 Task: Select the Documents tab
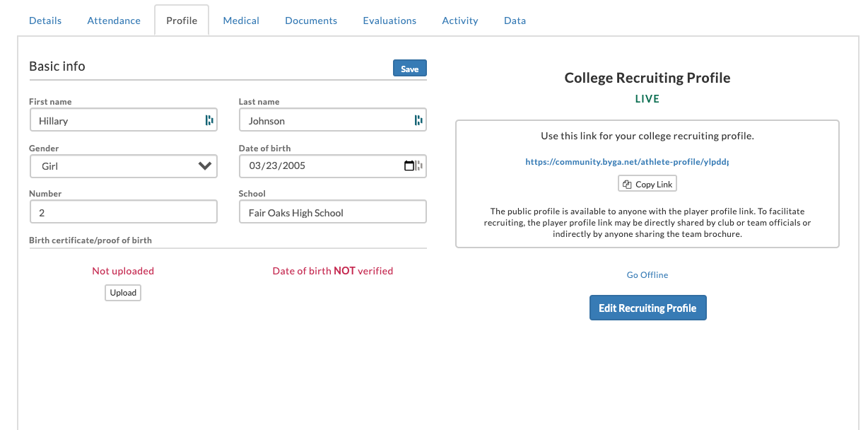coord(311,21)
